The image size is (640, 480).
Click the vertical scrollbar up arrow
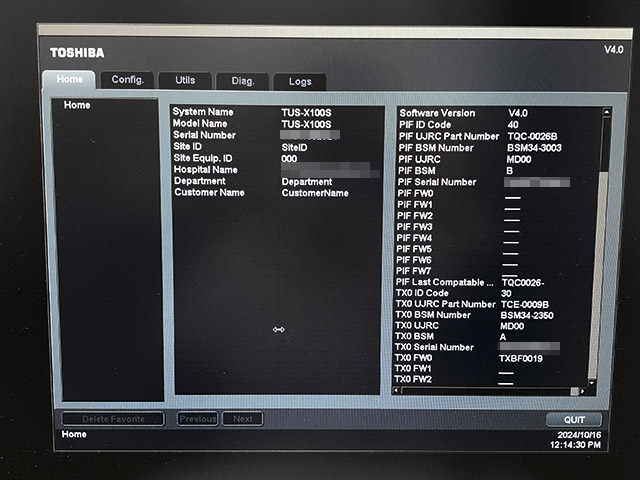[x=607, y=112]
